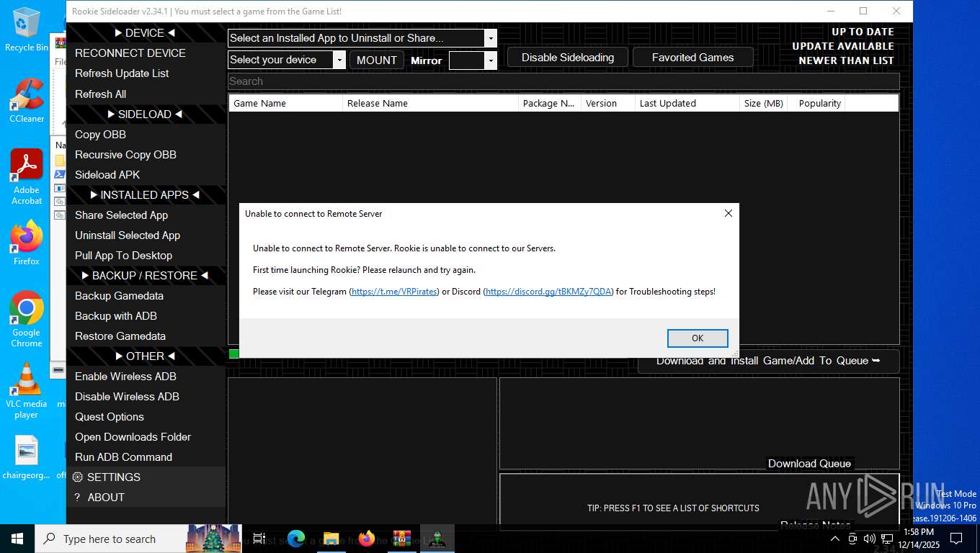Screen dimensions: 980x553
Task: Click the MOUNT button
Action: (x=376, y=60)
